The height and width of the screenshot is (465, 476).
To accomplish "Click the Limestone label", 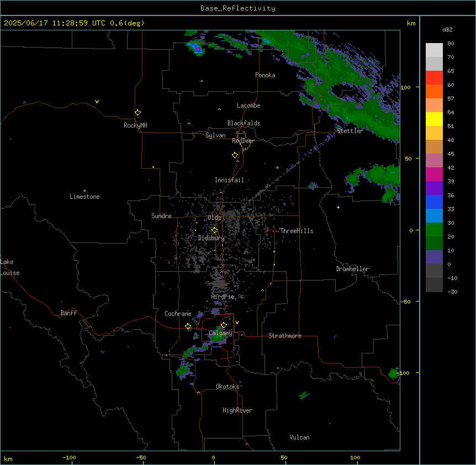I will pos(84,197).
